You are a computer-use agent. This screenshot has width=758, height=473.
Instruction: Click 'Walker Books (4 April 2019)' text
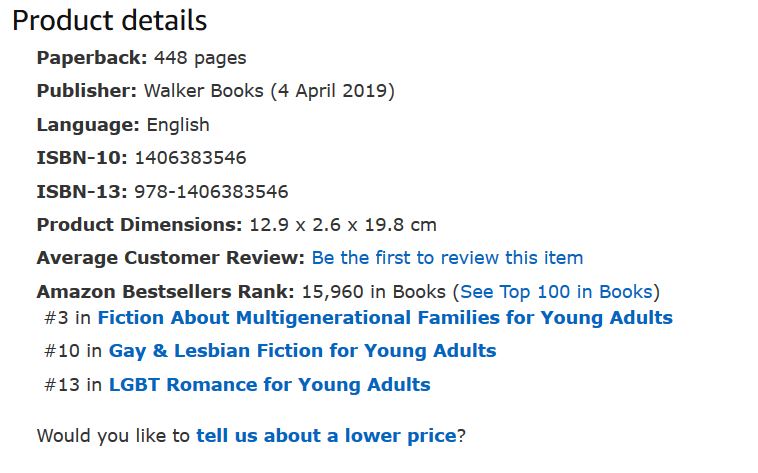(270, 91)
